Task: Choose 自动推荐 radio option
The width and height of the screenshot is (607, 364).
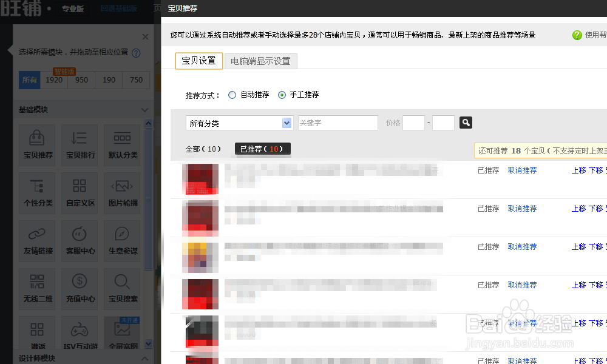Action: [x=232, y=95]
